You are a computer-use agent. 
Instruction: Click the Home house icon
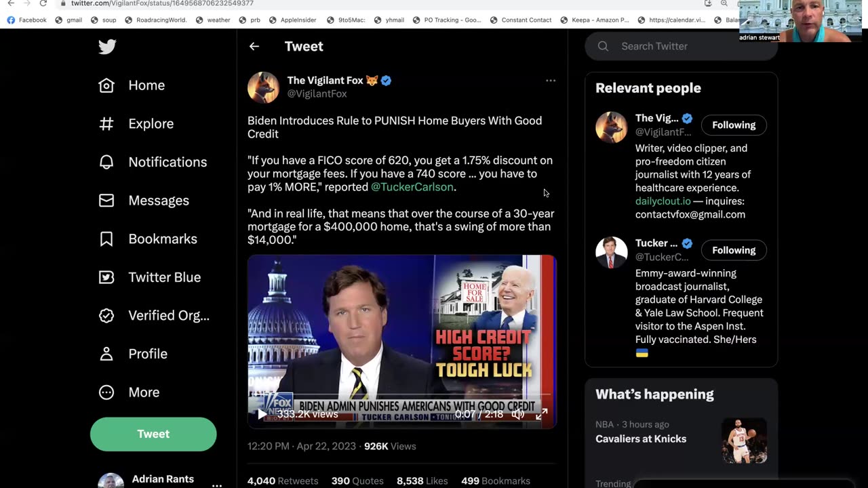pyautogui.click(x=106, y=85)
